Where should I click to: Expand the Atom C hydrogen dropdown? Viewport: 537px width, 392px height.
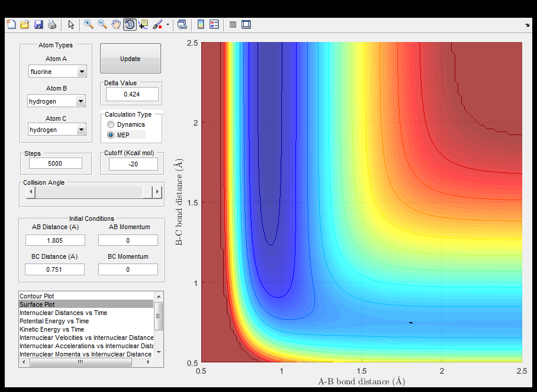click(57, 130)
